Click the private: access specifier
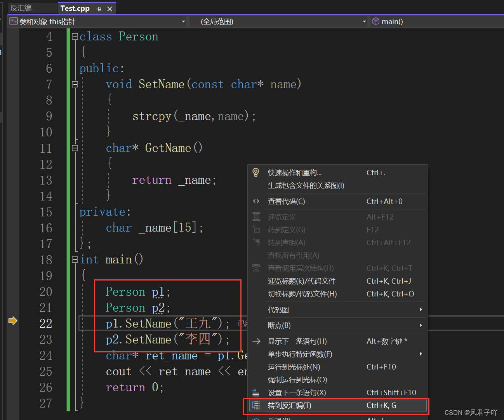504x420 pixels. pyautogui.click(x=105, y=212)
